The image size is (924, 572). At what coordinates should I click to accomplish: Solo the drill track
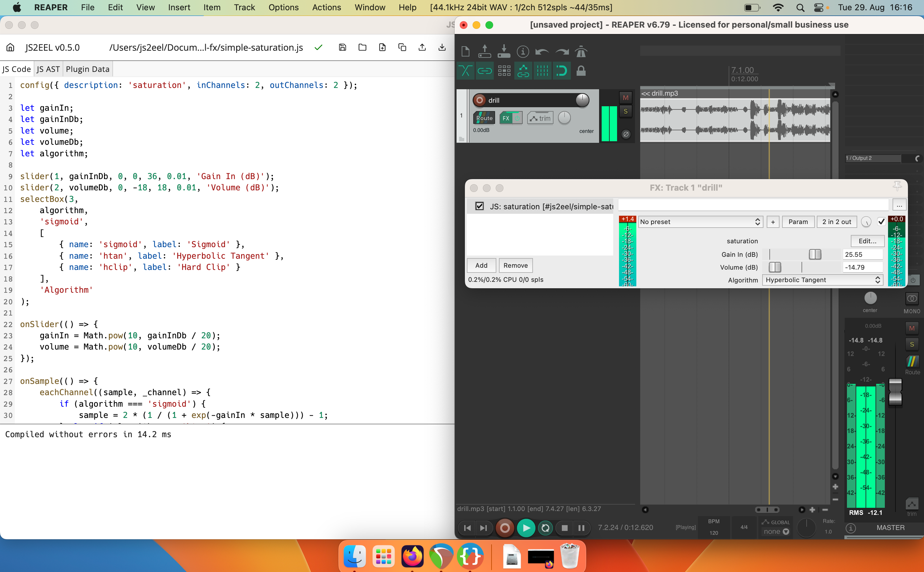coord(625,112)
